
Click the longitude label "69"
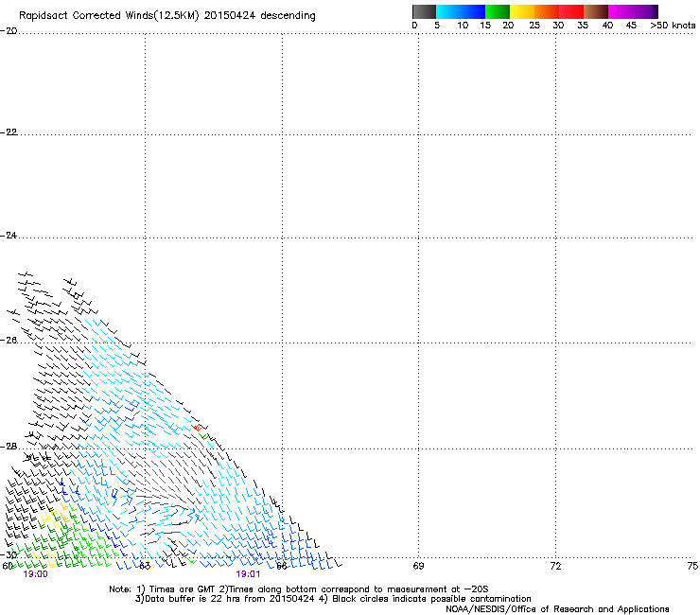[x=418, y=567]
